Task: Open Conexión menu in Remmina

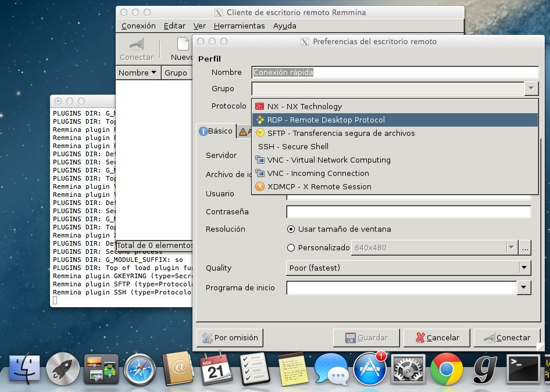Action: pos(138,26)
